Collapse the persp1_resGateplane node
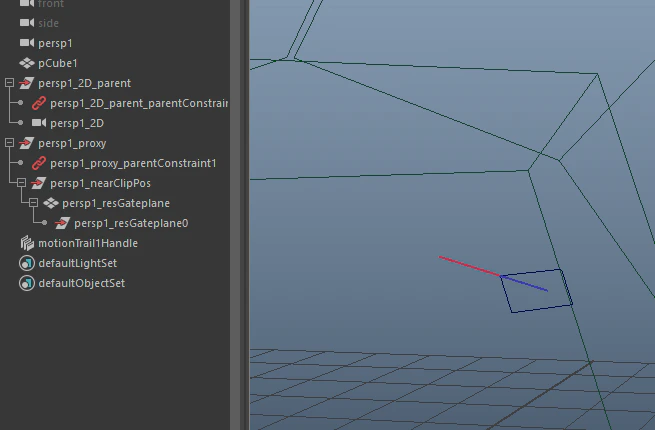Viewport: 655px width, 430px height. (33, 203)
